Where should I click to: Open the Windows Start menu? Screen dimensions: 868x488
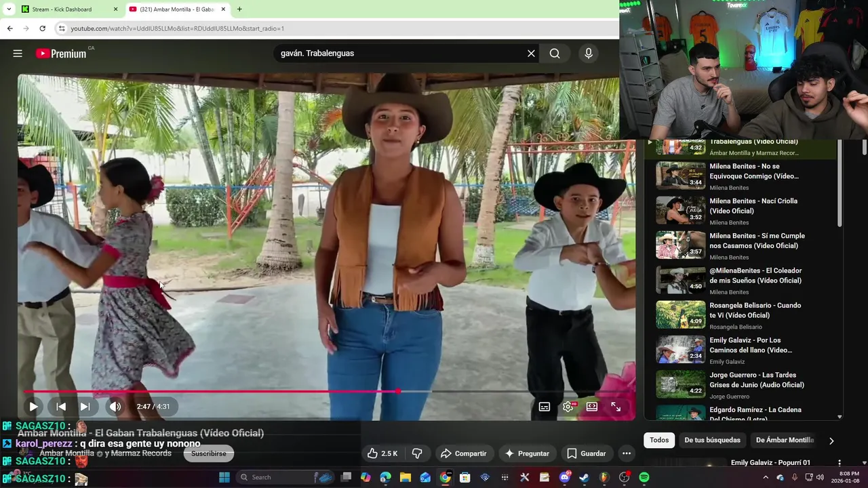pyautogui.click(x=224, y=477)
